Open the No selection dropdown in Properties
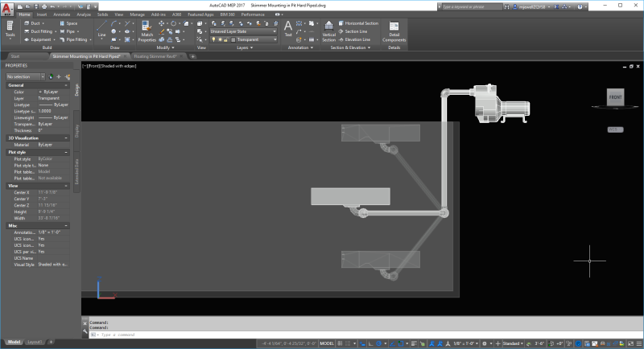This screenshot has height=349, width=644. click(25, 76)
